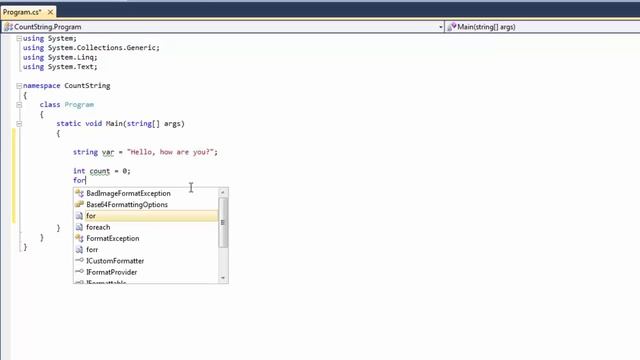Click IntelliSense list scroll-up arrow

[223, 192]
